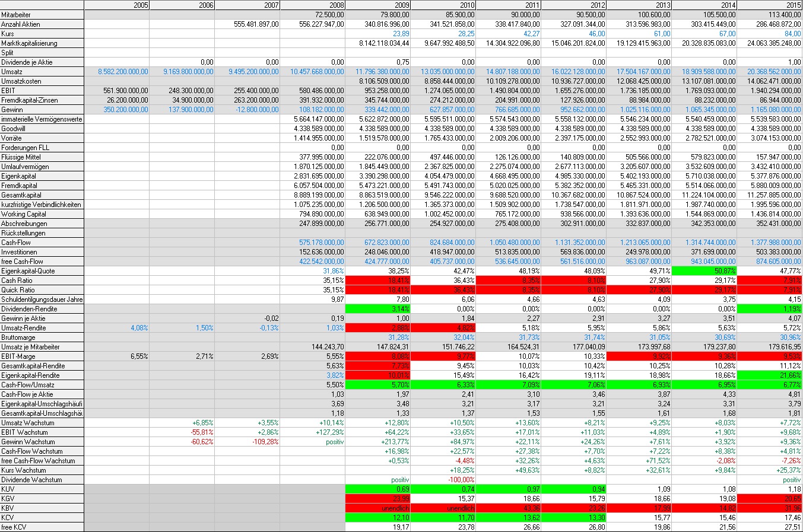This screenshot has height=532, width=803.
Task: Click the Abschreibungen row label
Action: pos(42,223)
